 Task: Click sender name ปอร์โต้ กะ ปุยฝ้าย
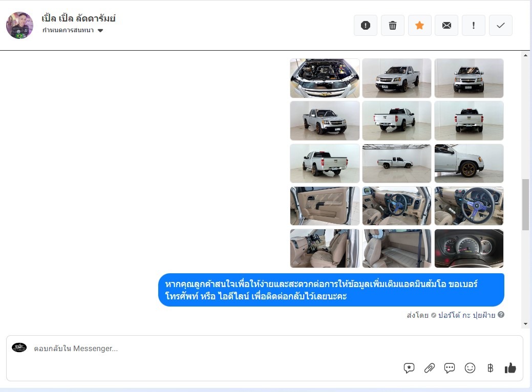(x=466, y=315)
